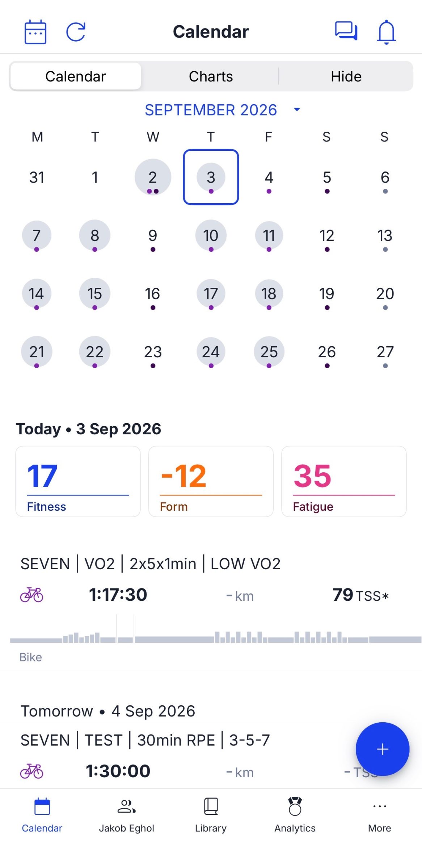The width and height of the screenshot is (422, 868).
Task: Tap the refresh icon in header
Action: point(76,32)
